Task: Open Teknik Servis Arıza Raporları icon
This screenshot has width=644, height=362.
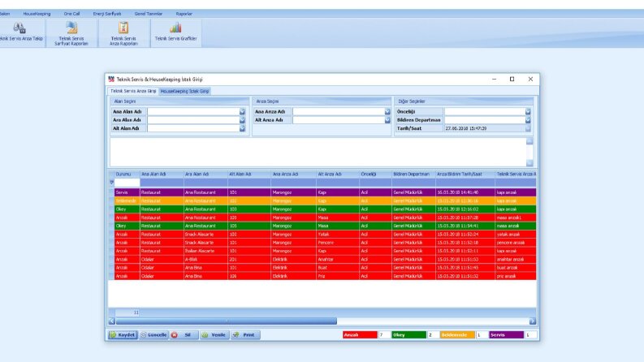Action: 123,28
